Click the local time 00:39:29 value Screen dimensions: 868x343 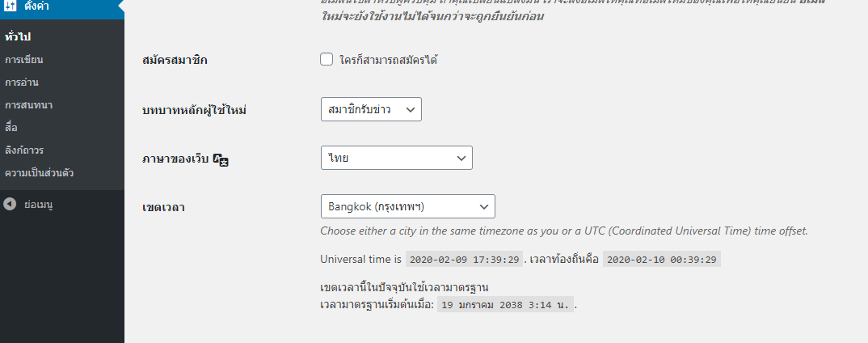point(662,260)
